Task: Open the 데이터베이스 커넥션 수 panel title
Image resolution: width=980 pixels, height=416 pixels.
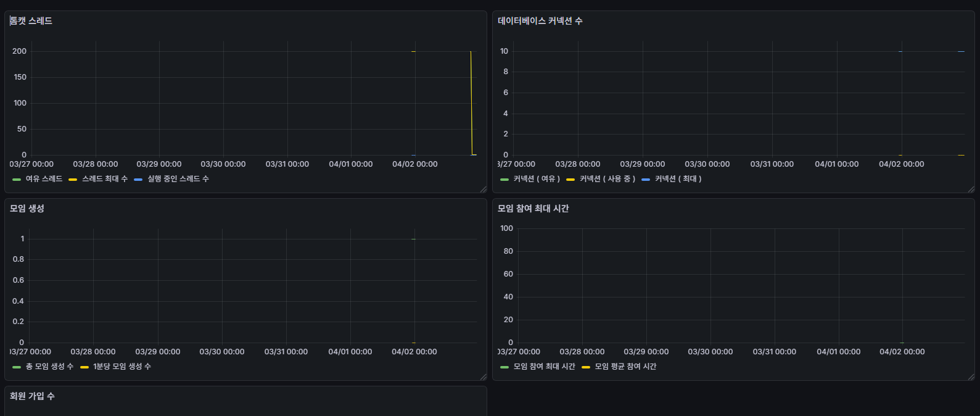Action: tap(540, 21)
